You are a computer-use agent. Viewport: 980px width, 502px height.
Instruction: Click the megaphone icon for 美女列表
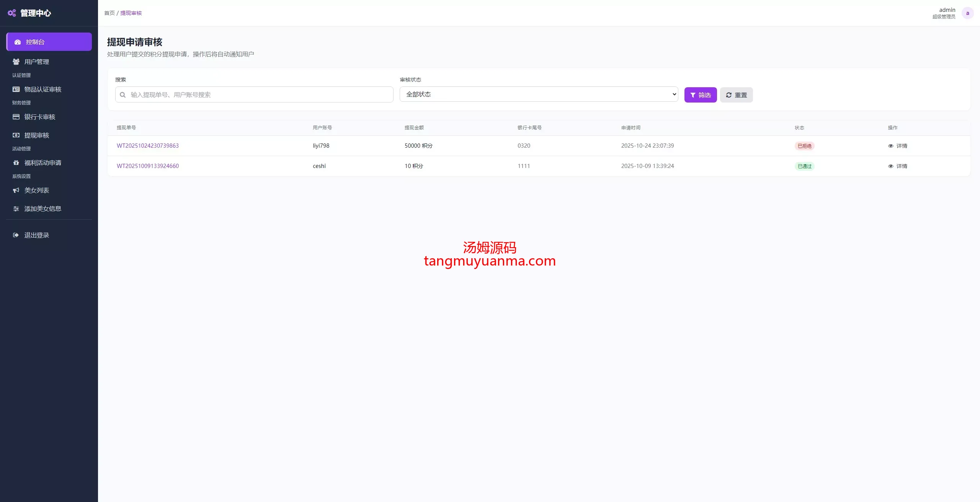tap(16, 190)
